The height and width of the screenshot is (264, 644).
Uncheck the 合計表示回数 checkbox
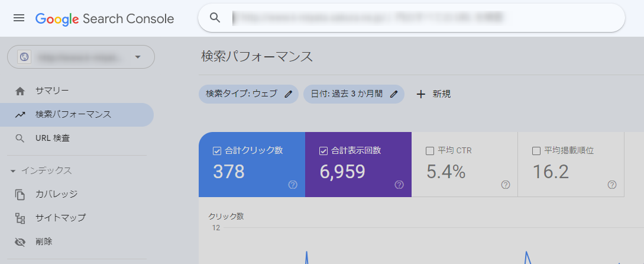[323, 151]
